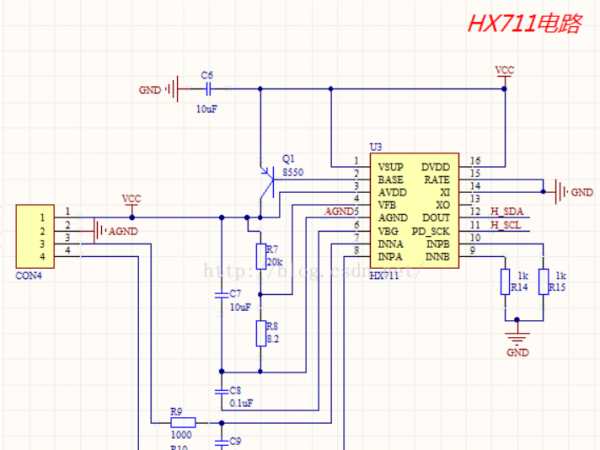This screenshot has height=450, width=600.
Task: Click the C7 10uF capacitor
Action: [x=220, y=296]
